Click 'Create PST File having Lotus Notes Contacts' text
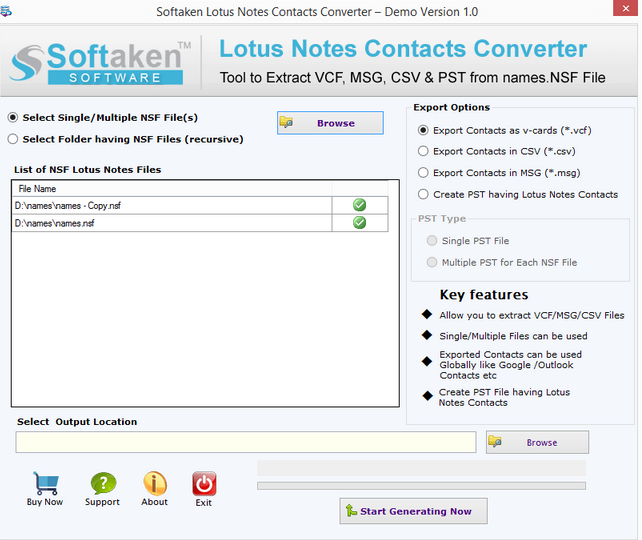The image size is (642, 540). (x=504, y=397)
